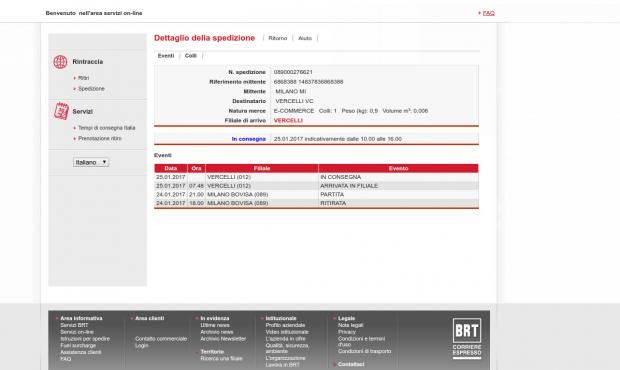Click the delivery date 25.01.2017 indicativamente text
This screenshot has height=370, width=620.
pos(338,139)
